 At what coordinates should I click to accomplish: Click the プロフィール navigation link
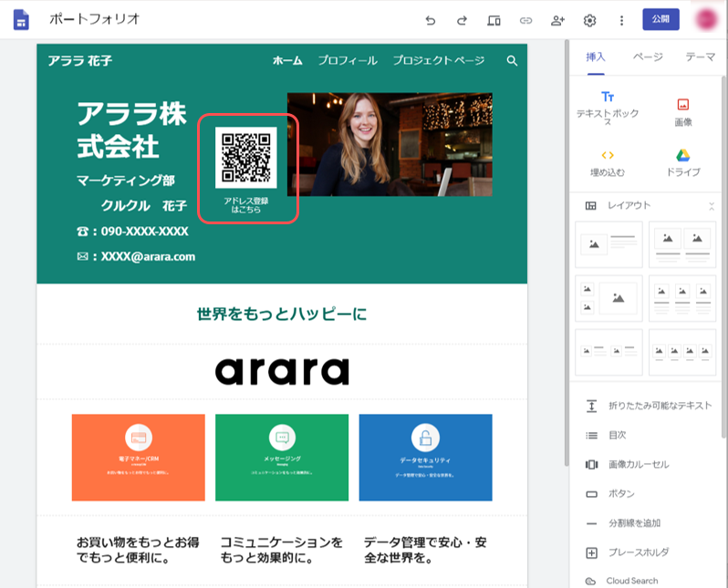tap(348, 61)
